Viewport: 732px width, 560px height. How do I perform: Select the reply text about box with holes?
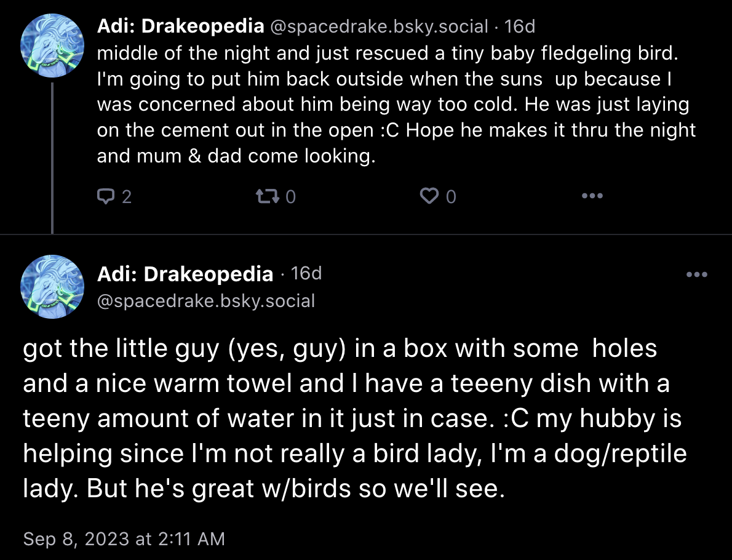(x=355, y=418)
